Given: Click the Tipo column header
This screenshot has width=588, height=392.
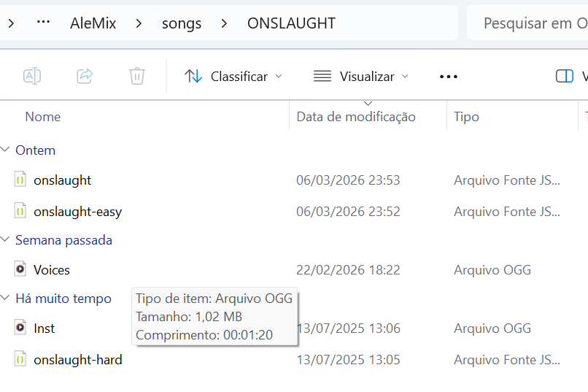Looking at the screenshot, I should point(467,117).
